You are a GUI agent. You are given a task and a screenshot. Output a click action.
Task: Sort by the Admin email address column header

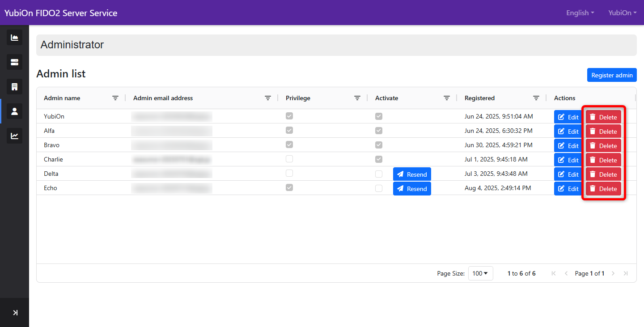pyautogui.click(x=163, y=98)
